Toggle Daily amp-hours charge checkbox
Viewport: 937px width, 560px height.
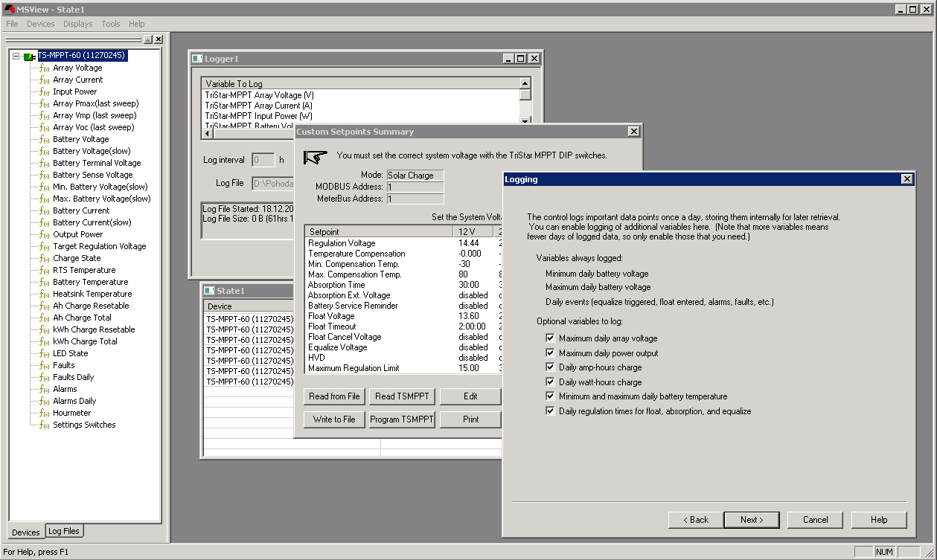point(551,367)
